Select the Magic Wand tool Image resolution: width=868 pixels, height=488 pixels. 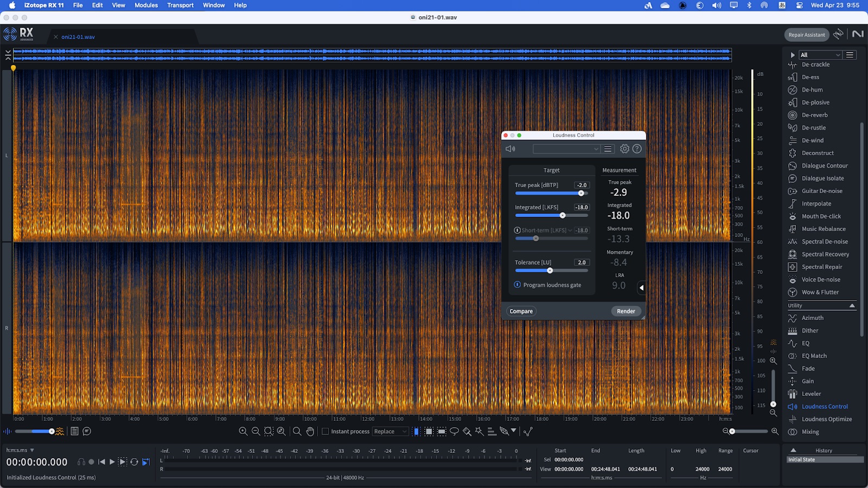(479, 432)
